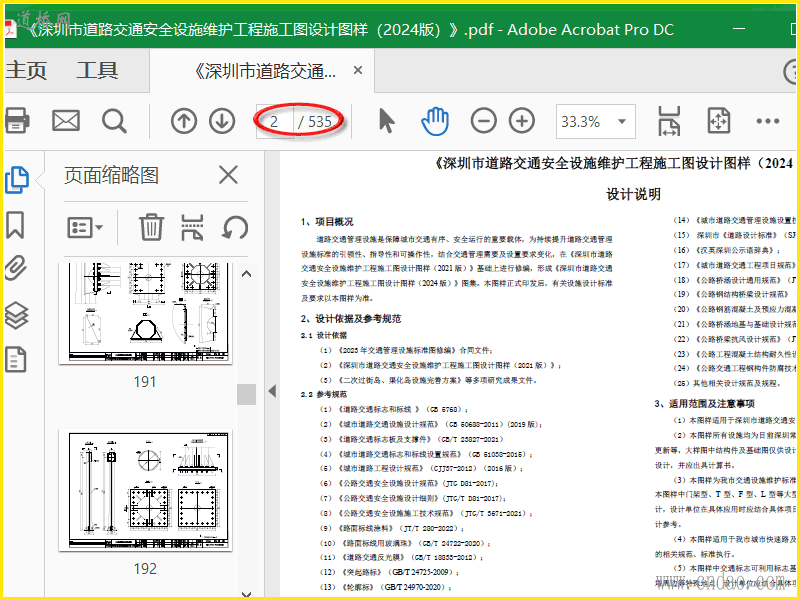Zoom out with the minus button
This screenshot has width=800, height=600.
[483, 121]
